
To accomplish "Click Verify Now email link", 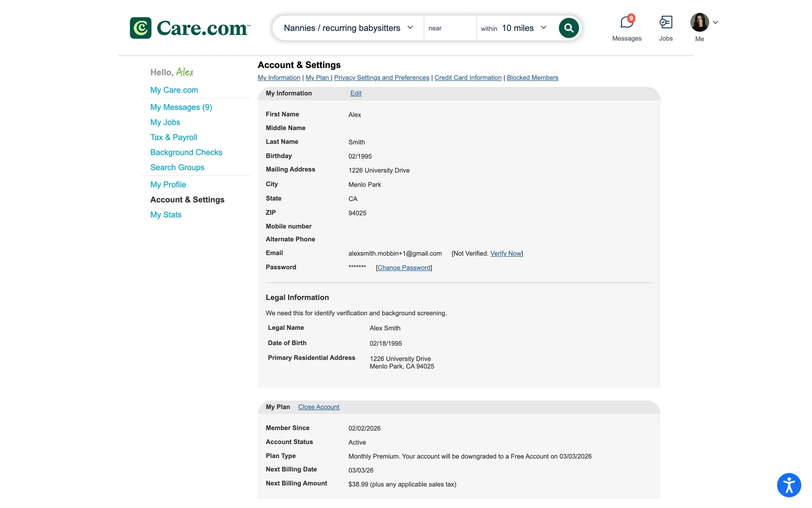I will point(506,254).
